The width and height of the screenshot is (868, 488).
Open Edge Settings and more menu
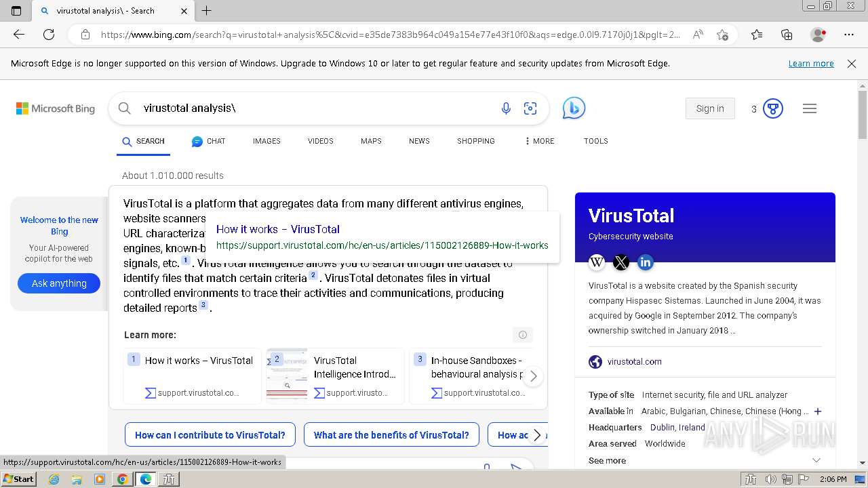(x=849, y=35)
